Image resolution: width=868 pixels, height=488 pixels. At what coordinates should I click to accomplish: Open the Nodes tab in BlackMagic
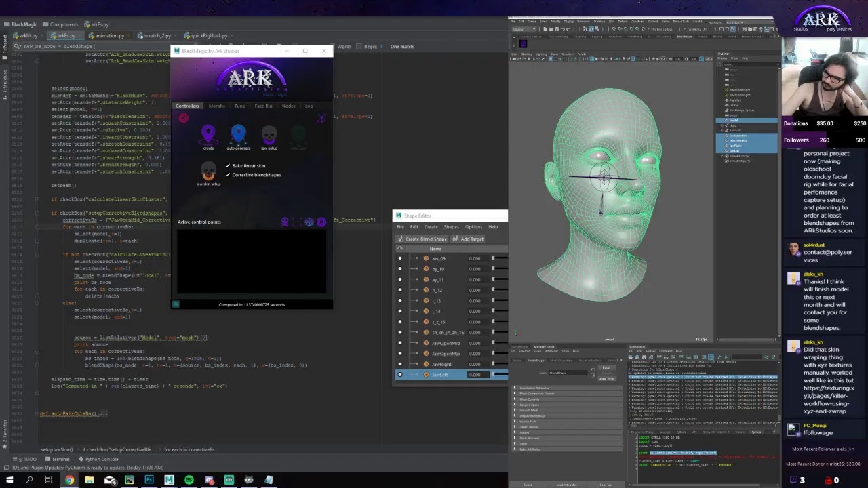[288, 106]
